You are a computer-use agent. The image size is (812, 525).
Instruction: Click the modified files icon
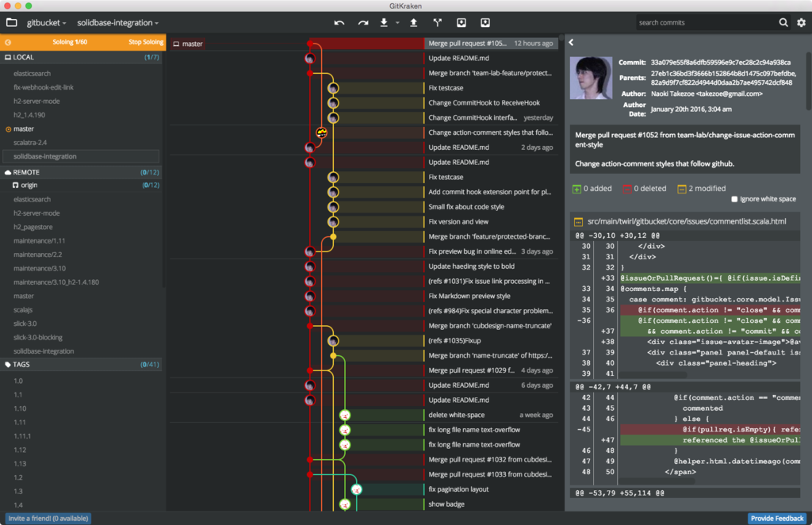[681, 189]
